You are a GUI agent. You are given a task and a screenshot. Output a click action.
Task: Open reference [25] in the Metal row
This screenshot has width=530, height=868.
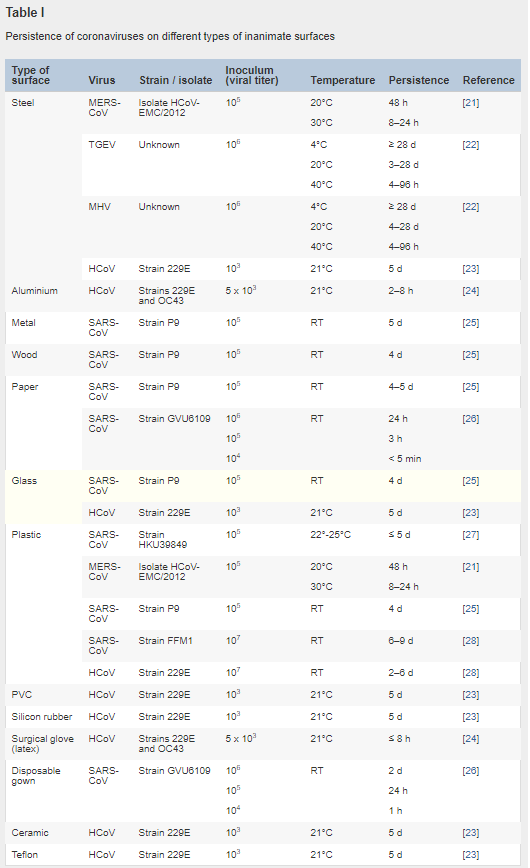pyautogui.click(x=471, y=323)
